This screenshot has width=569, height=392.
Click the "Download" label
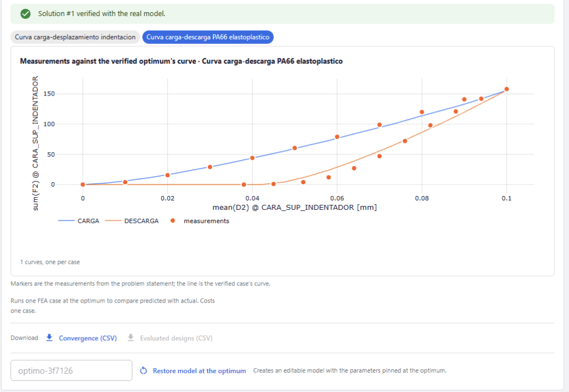[24, 338]
